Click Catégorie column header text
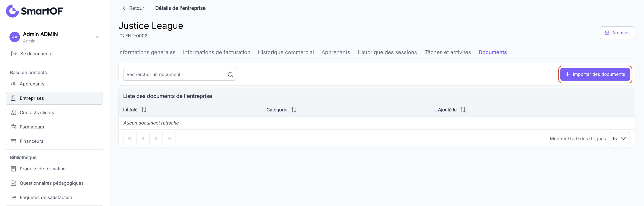The width and height of the screenshot is (644, 206). [276, 110]
